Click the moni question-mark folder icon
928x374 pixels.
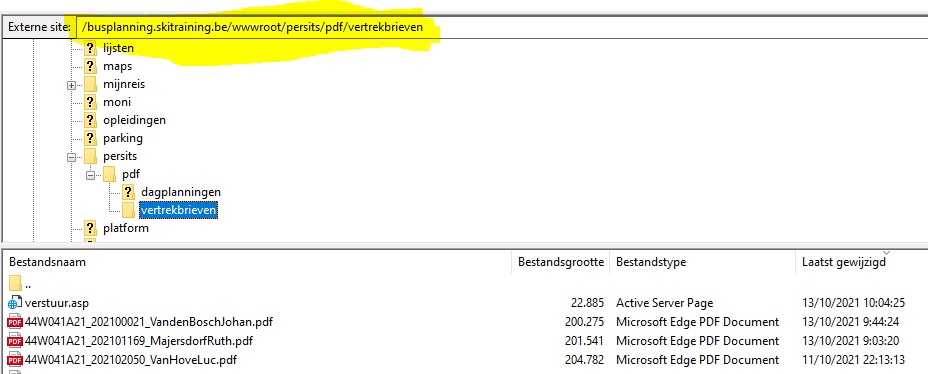[x=90, y=102]
